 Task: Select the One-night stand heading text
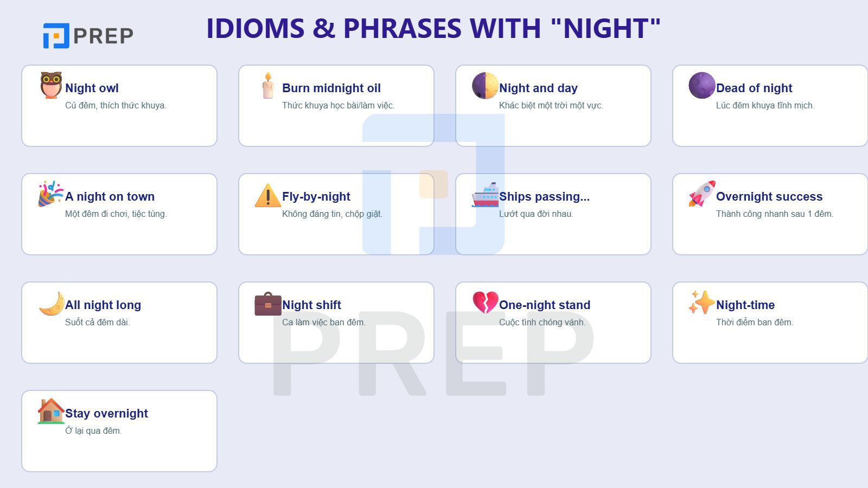click(544, 305)
